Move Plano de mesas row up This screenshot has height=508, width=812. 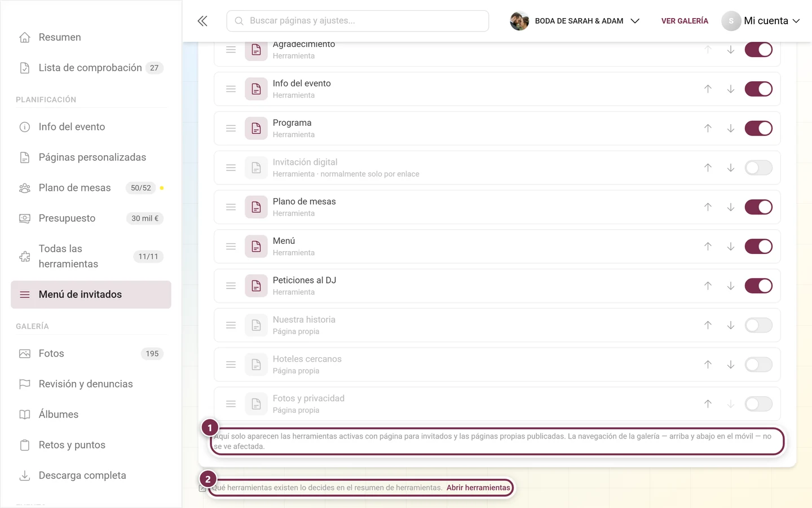coord(708,207)
